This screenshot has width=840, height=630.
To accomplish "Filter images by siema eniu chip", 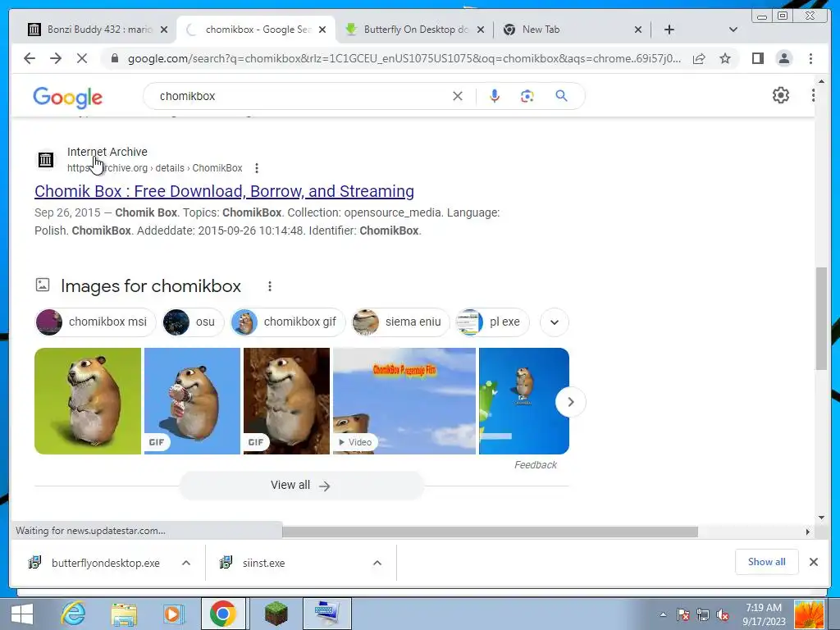I will (x=400, y=322).
